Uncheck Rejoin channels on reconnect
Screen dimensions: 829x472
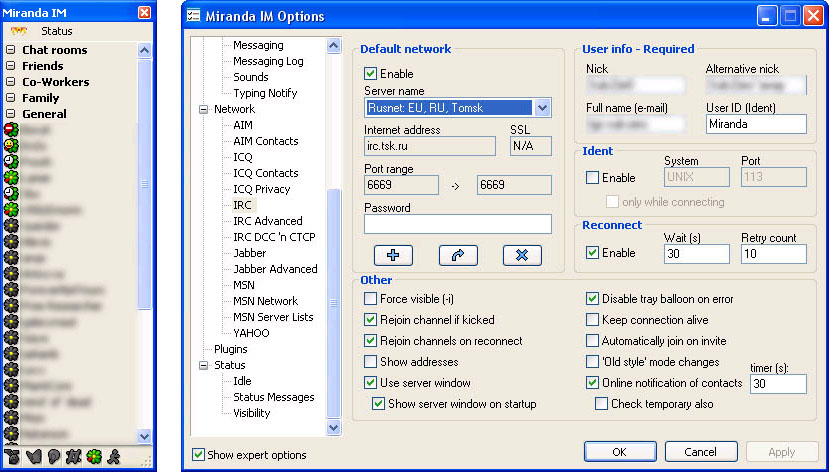pyautogui.click(x=370, y=341)
